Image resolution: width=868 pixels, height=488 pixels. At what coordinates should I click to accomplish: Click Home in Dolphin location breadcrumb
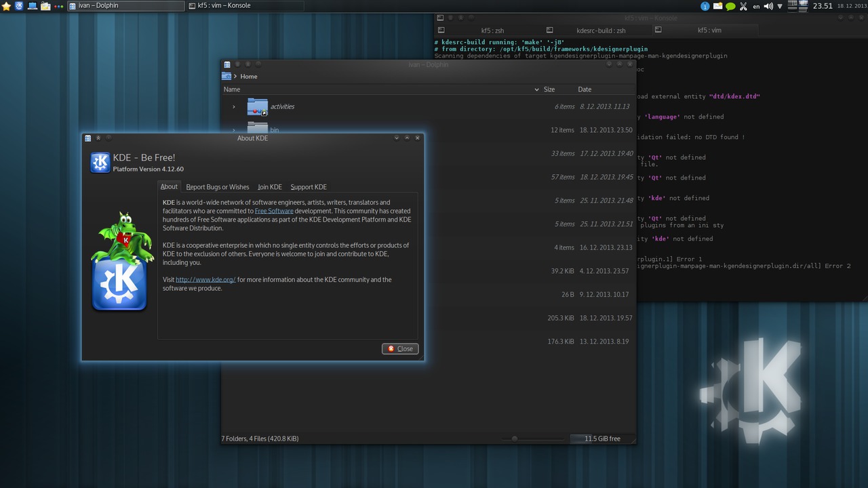click(x=249, y=77)
